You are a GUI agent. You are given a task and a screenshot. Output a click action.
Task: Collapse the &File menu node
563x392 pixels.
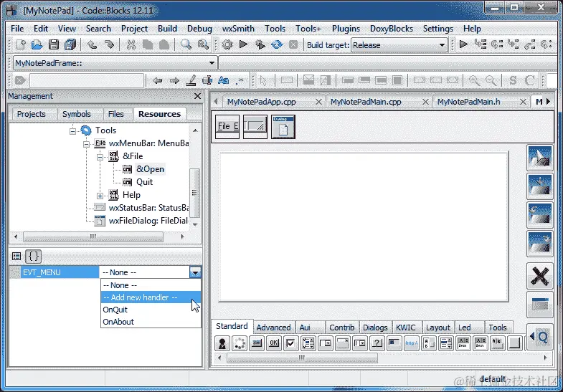tap(100, 157)
